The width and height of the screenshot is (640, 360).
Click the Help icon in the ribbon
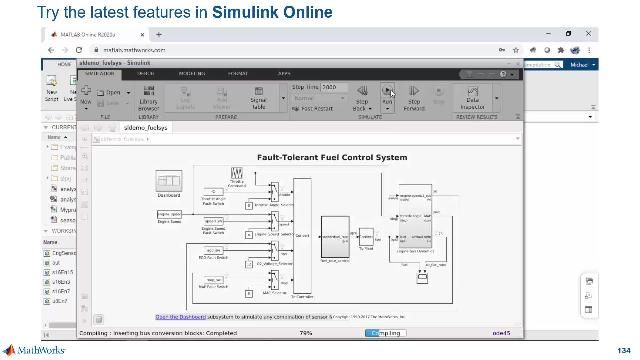click(503, 74)
